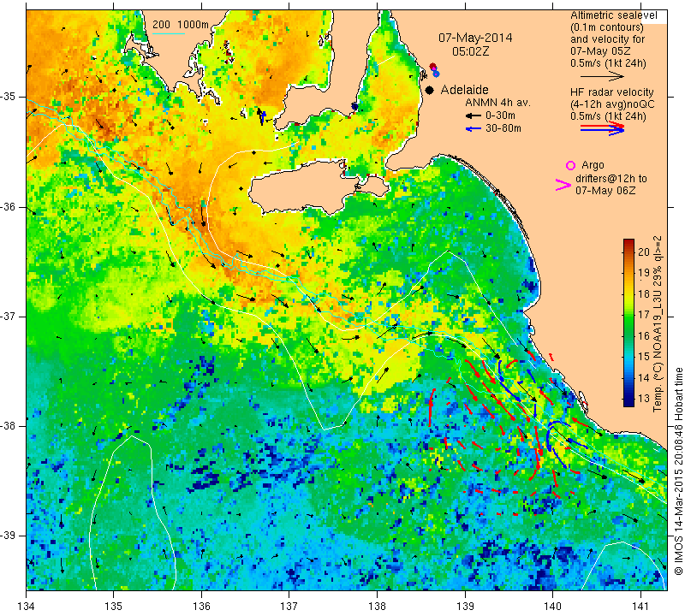The width and height of the screenshot is (685, 616).
Task: Click the 07-May-2014 date label
Action: tap(475, 38)
